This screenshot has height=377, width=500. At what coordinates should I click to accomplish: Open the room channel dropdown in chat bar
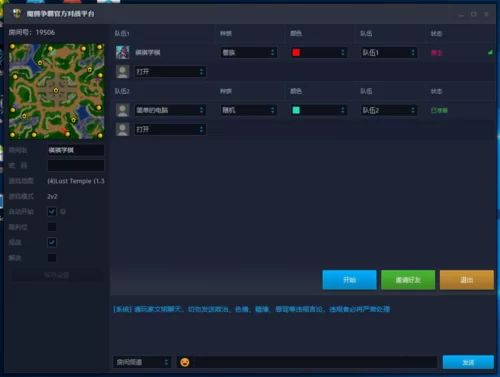pyautogui.click(x=142, y=362)
